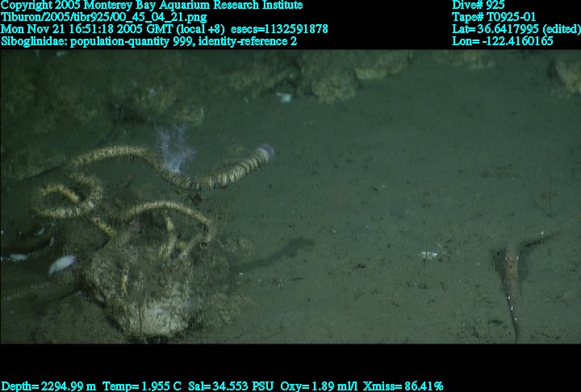This screenshot has width=581, height=392.
Task: Click the Monterey Bay Aquarium copyright text
Action: click(x=152, y=5)
